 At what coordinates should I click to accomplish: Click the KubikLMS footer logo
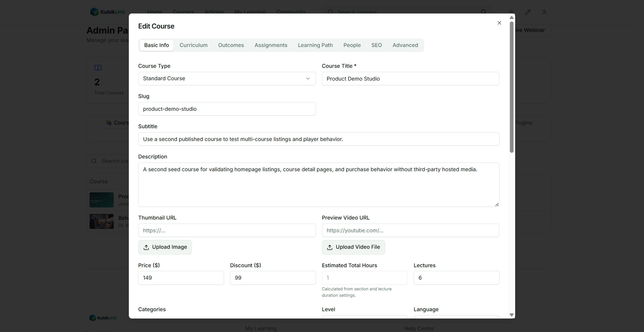coord(103,318)
